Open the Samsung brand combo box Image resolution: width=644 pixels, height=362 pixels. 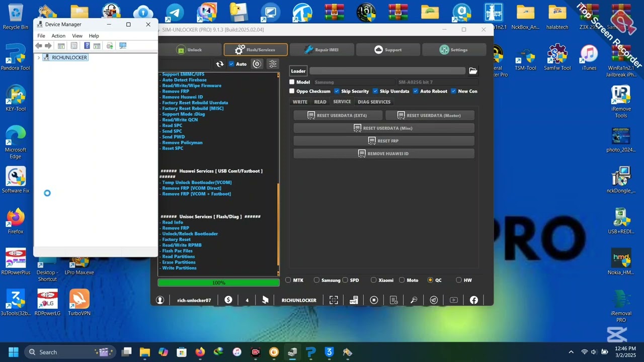click(x=354, y=82)
